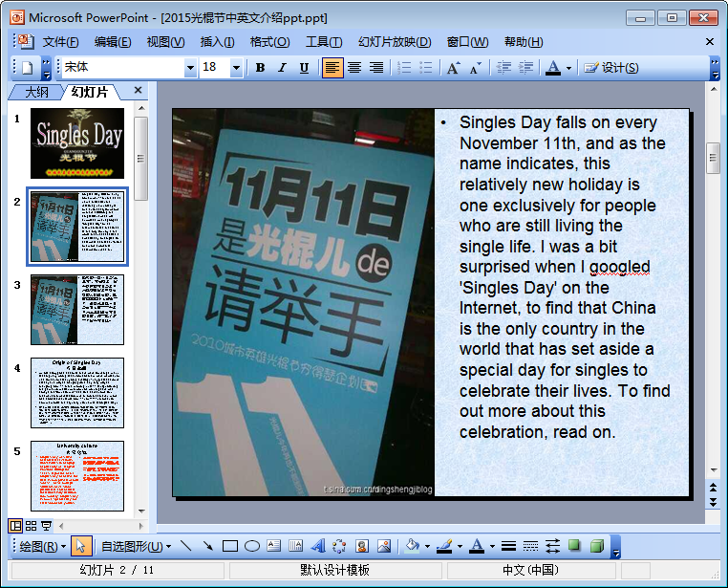Increase font size with large A icon

[x=454, y=68]
